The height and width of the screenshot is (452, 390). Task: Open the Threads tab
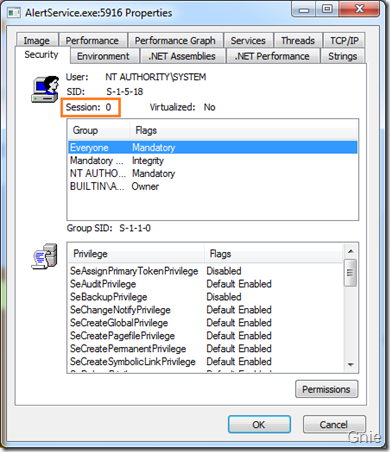[298, 40]
